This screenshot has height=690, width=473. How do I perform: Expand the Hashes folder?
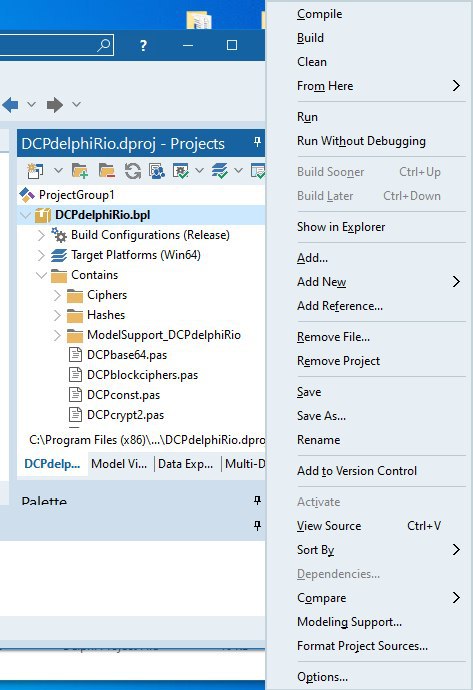pyautogui.click(x=57, y=316)
